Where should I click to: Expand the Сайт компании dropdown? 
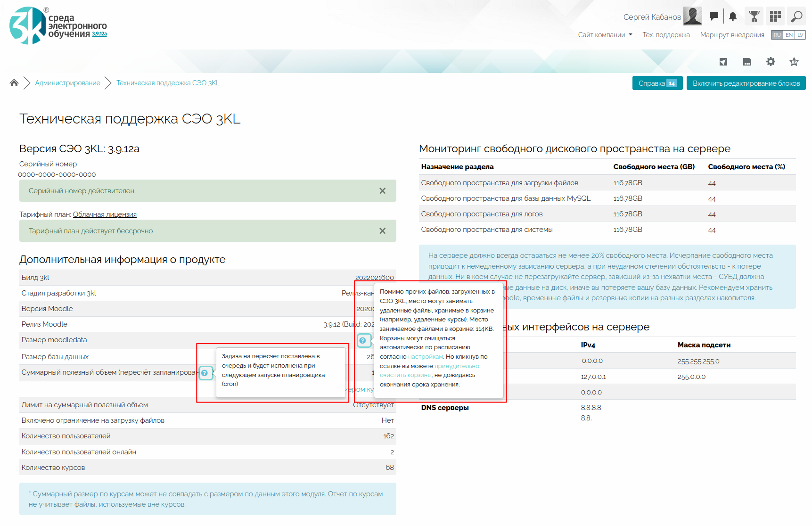coord(605,35)
